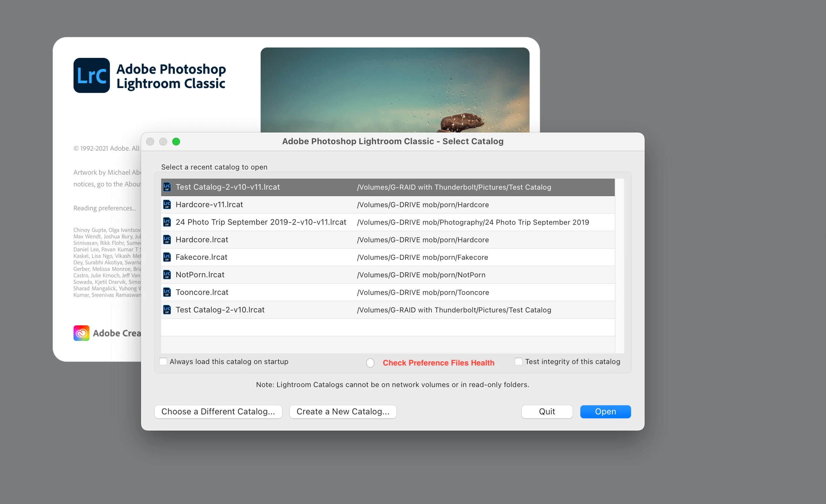Screen dimensions: 826x504
Task: Click the splash screen artwork image
Action: [x=394, y=90]
